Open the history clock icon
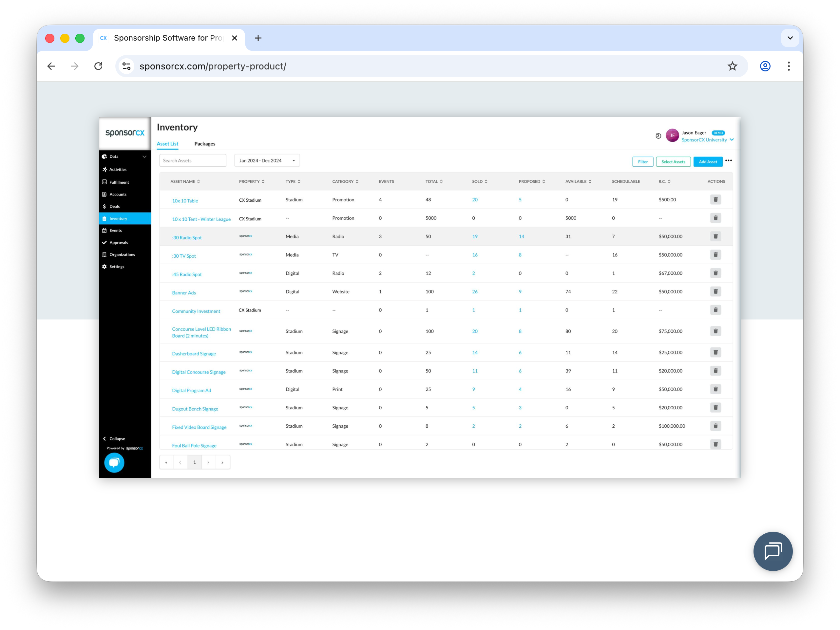The height and width of the screenshot is (630, 840). pyautogui.click(x=658, y=136)
